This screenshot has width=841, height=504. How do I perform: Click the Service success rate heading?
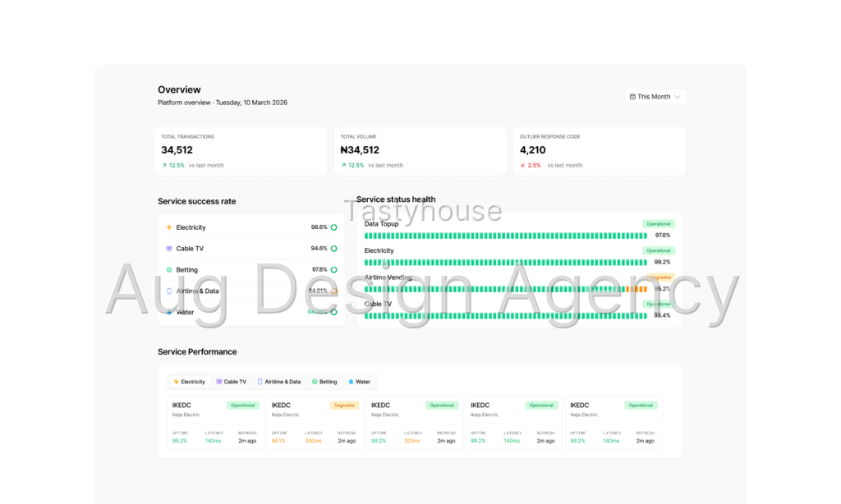pyautogui.click(x=197, y=202)
